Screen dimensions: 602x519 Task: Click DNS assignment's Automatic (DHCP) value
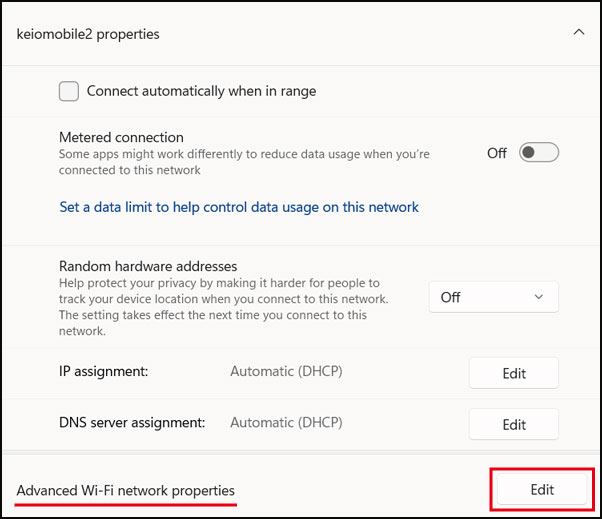(286, 423)
